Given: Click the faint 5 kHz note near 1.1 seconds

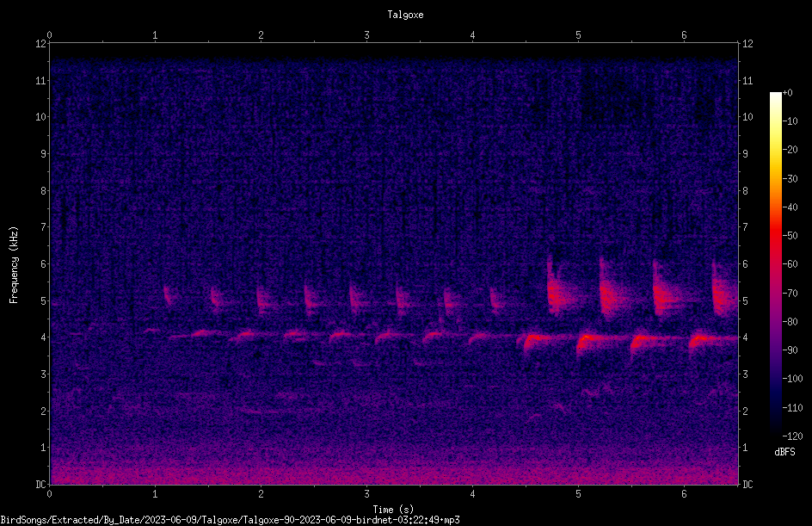Looking at the screenshot, I should coord(169,295).
